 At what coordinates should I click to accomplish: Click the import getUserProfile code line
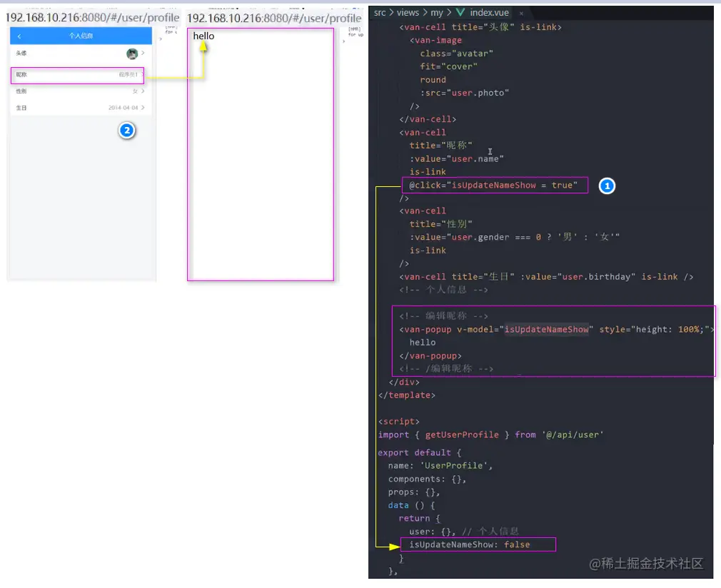click(x=490, y=435)
